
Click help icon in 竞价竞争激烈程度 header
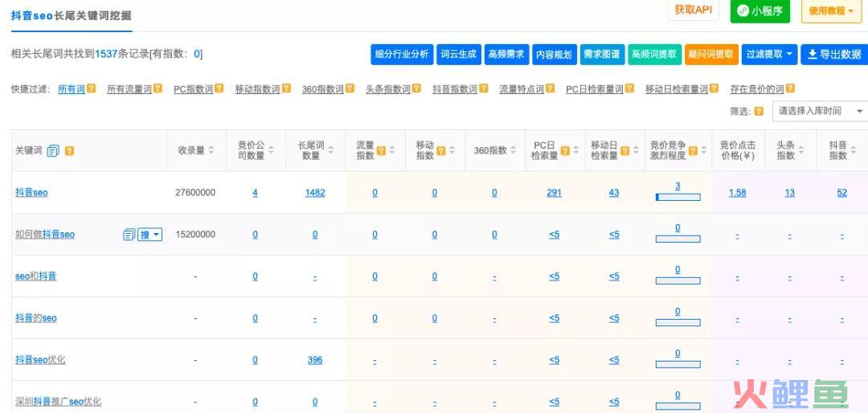pyautogui.click(x=693, y=150)
